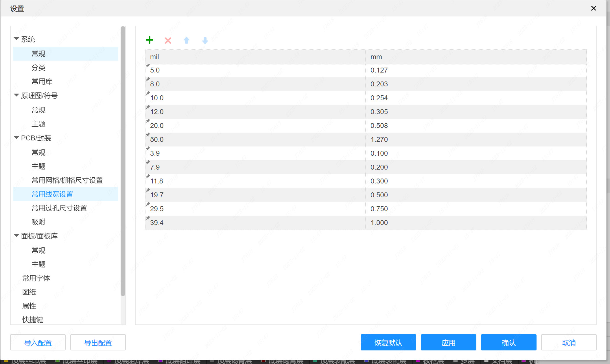Click the 0.305 mm cell
610x364 pixels.
click(x=476, y=112)
